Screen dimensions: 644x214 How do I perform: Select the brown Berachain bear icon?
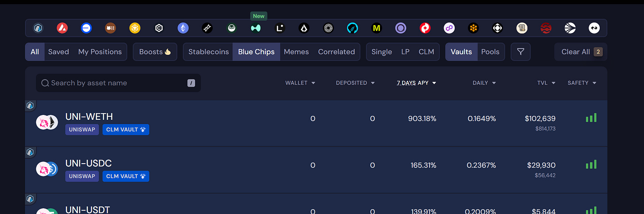click(x=111, y=28)
